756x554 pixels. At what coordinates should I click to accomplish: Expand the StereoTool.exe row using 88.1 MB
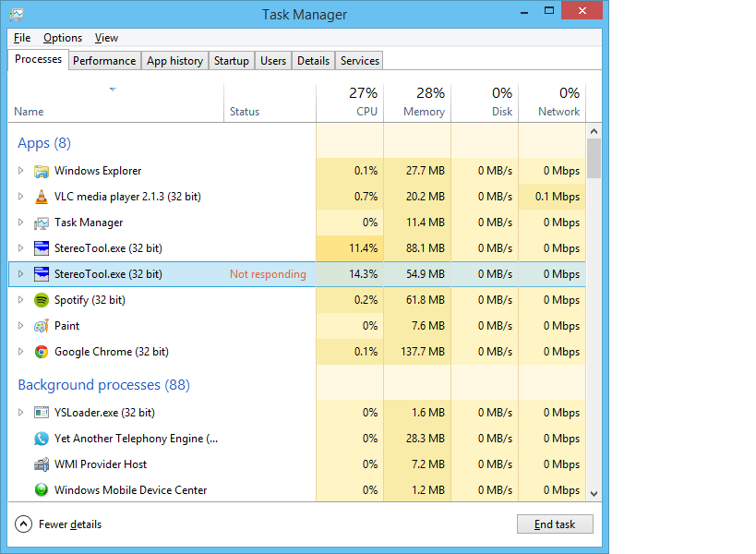click(x=20, y=247)
